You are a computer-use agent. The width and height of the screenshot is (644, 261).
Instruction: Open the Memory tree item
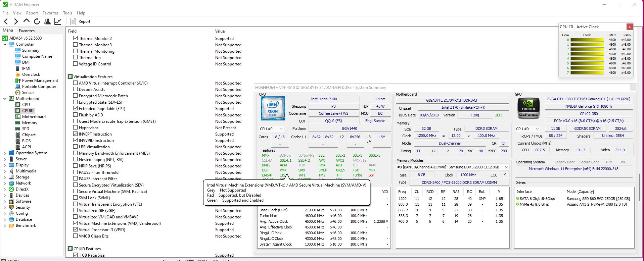click(x=30, y=123)
